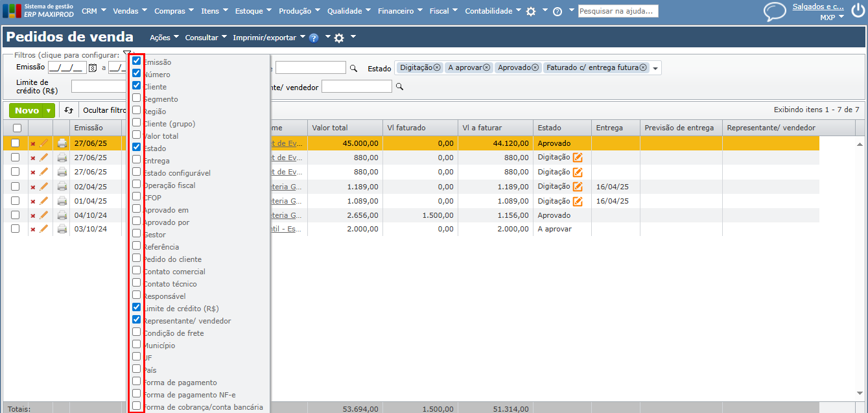Screen dimensions: 868x413
Task: Open the Novo button dropdown arrow
Action: pyautogui.click(x=49, y=111)
